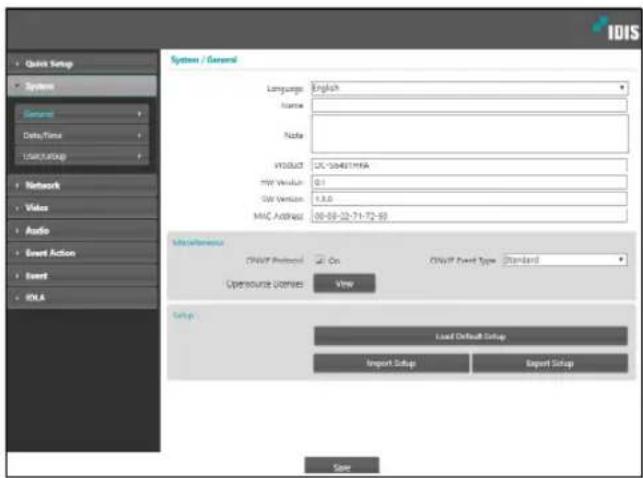Expand the Event Action menu

click(82, 253)
